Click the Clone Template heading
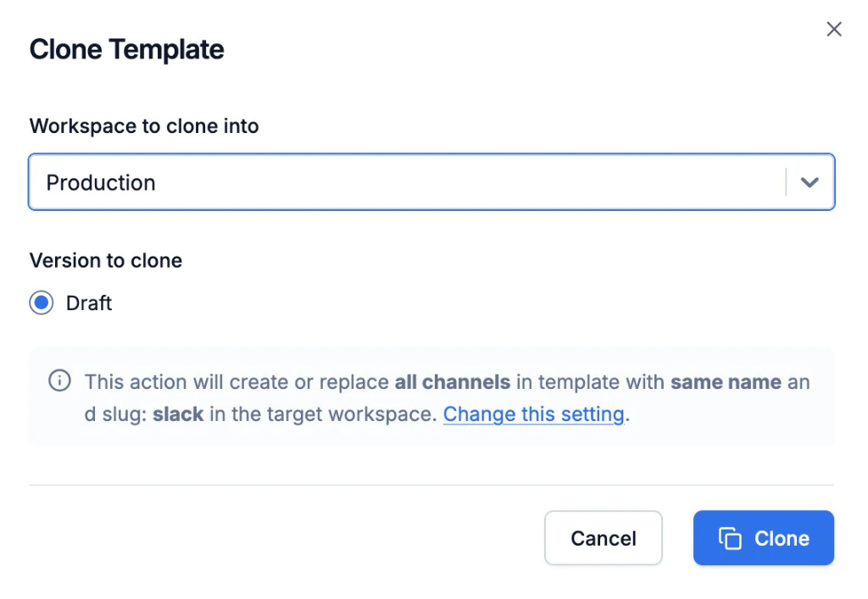 point(127,49)
